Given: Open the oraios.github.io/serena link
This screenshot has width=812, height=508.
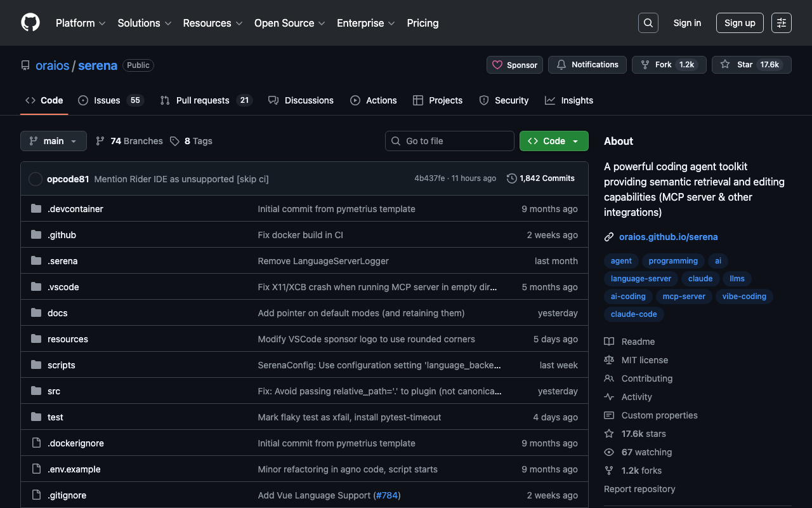Looking at the screenshot, I should coord(668,237).
